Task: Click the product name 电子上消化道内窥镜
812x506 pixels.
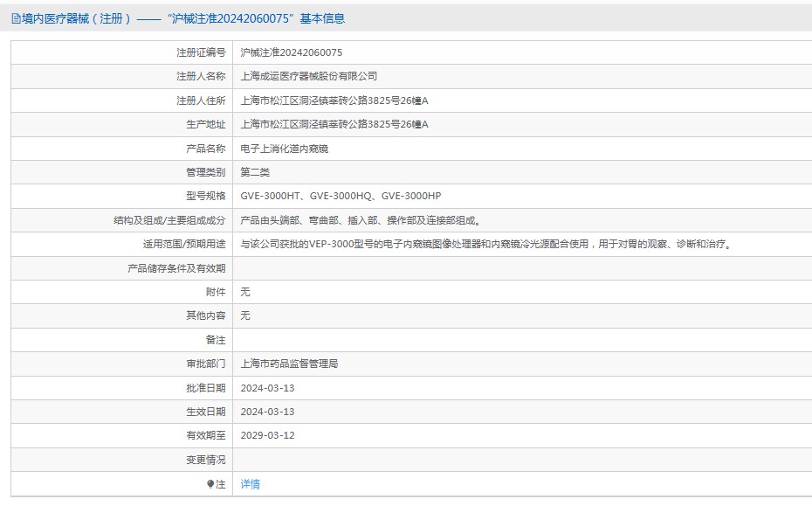Action: pyautogui.click(x=285, y=149)
